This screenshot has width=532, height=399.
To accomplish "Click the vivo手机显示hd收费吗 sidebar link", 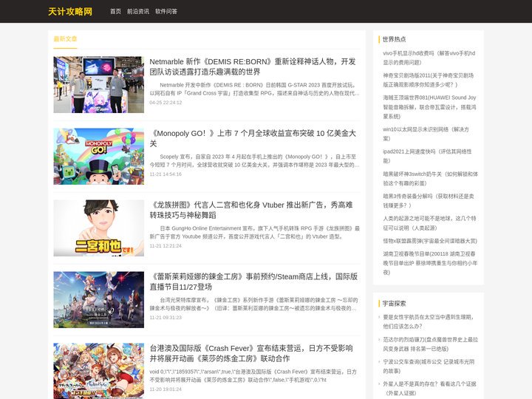I will [429, 58].
